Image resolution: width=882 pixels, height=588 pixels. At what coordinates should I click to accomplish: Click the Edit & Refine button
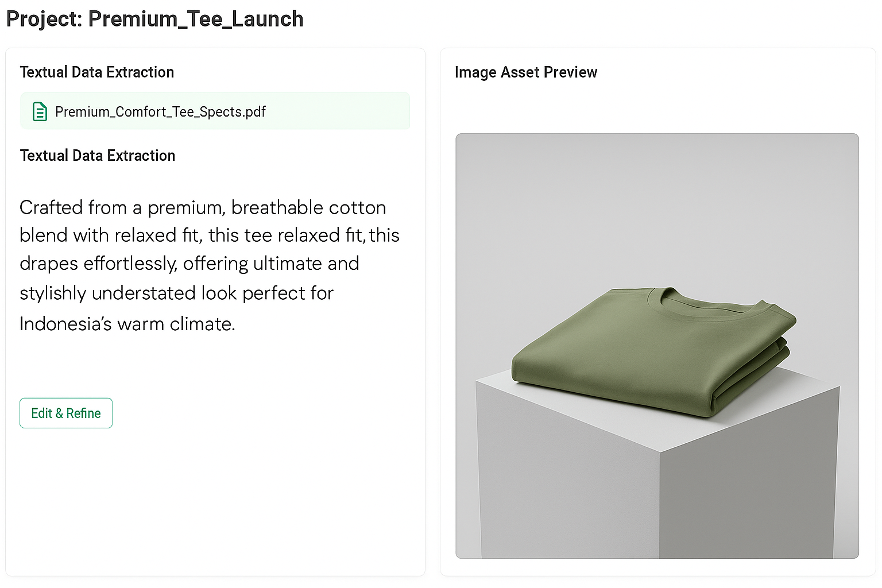click(66, 413)
